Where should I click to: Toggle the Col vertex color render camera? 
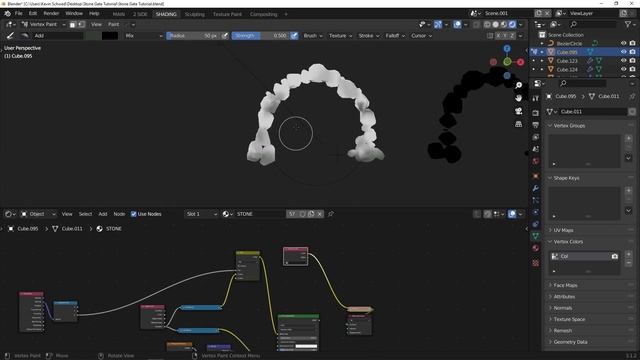click(614, 256)
